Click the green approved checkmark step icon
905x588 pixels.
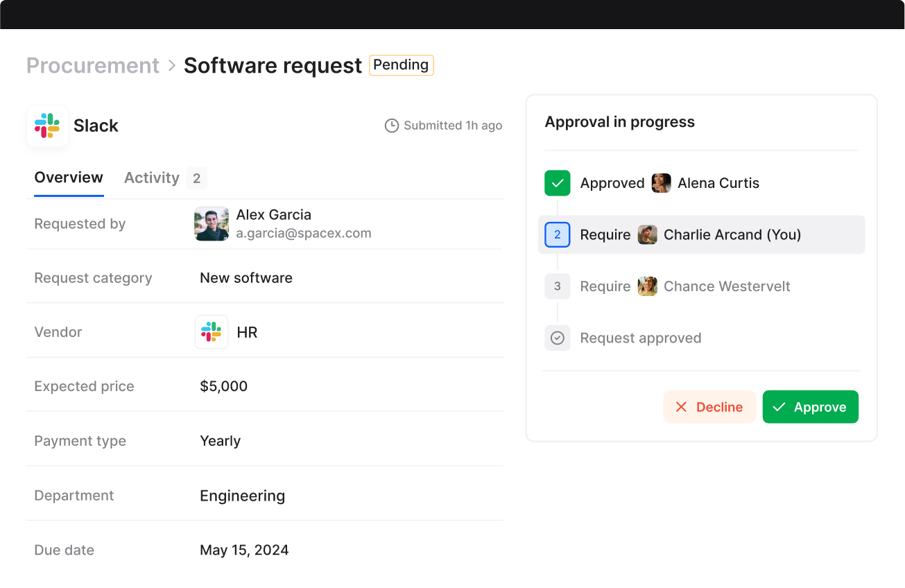pyautogui.click(x=558, y=183)
